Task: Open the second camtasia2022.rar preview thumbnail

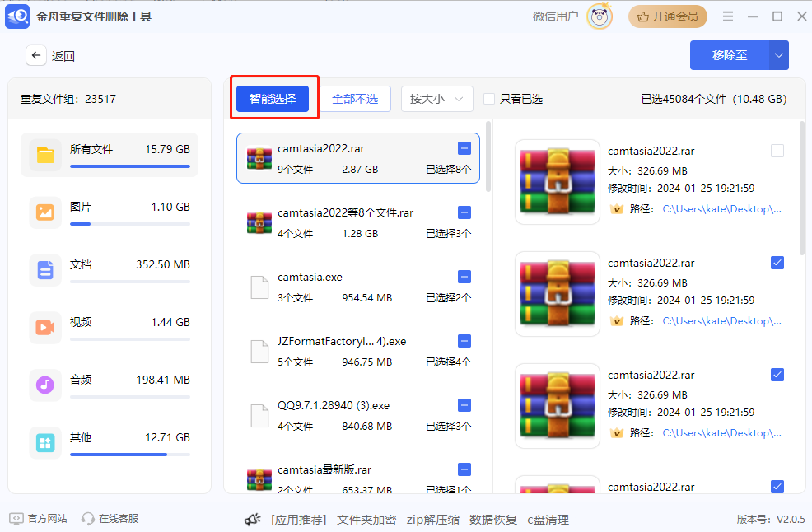Action: (558, 294)
